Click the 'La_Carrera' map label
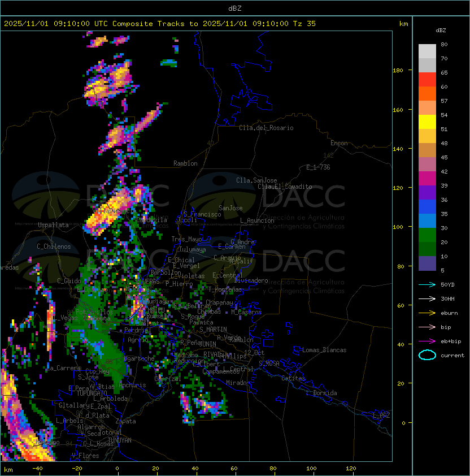 pyautogui.click(x=63, y=368)
